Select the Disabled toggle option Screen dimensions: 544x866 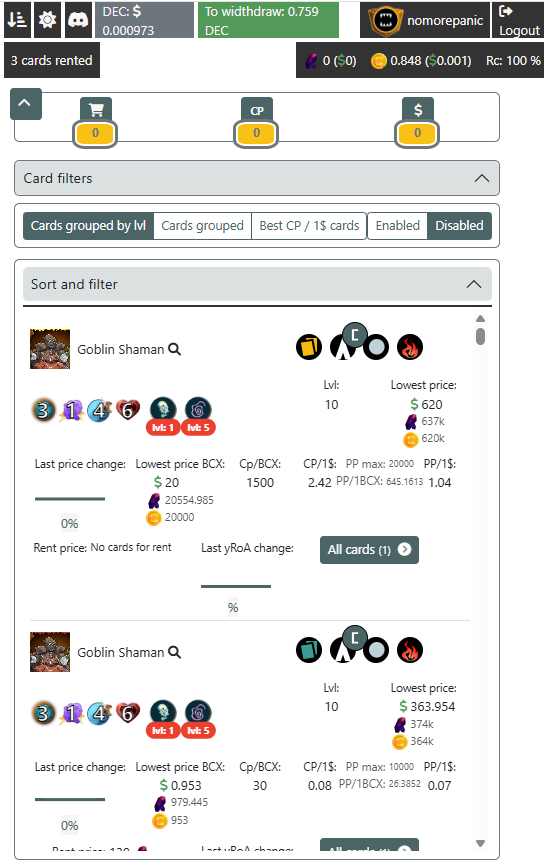tap(459, 226)
